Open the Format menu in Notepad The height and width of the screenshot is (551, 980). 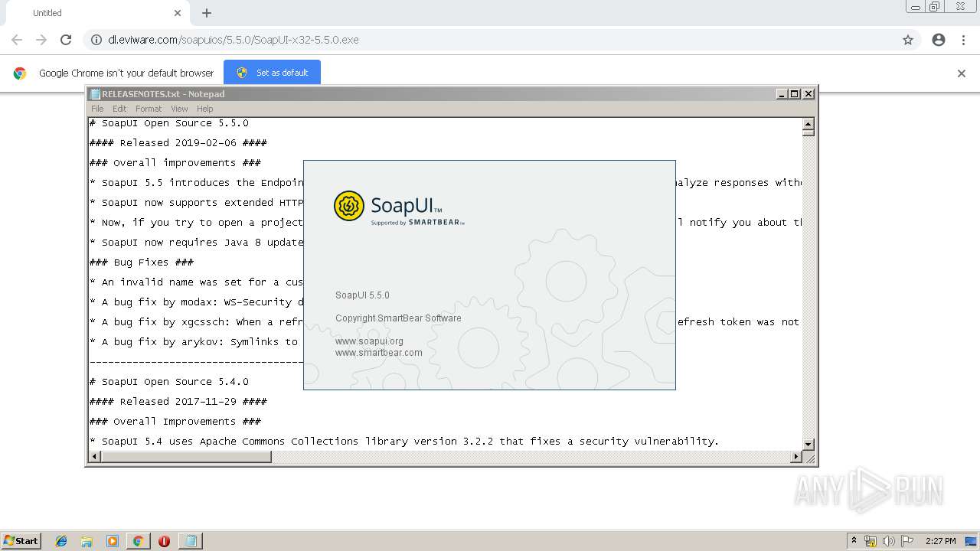coord(149,109)
